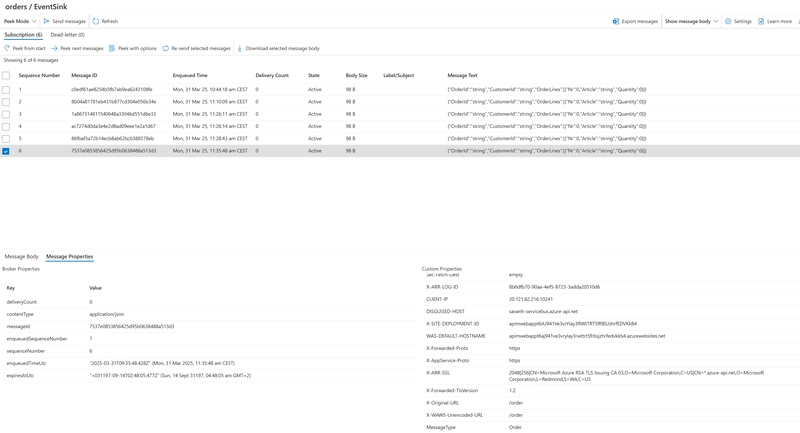Image resolution: width=800 pixels, height=433 pixels.
Task: Click the X-ARR-SSL property key
Action: pyautogui.click(x=438, y=373)
